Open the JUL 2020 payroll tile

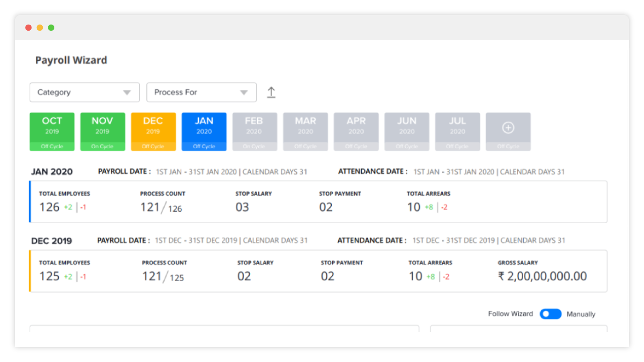tap(457, 131)
